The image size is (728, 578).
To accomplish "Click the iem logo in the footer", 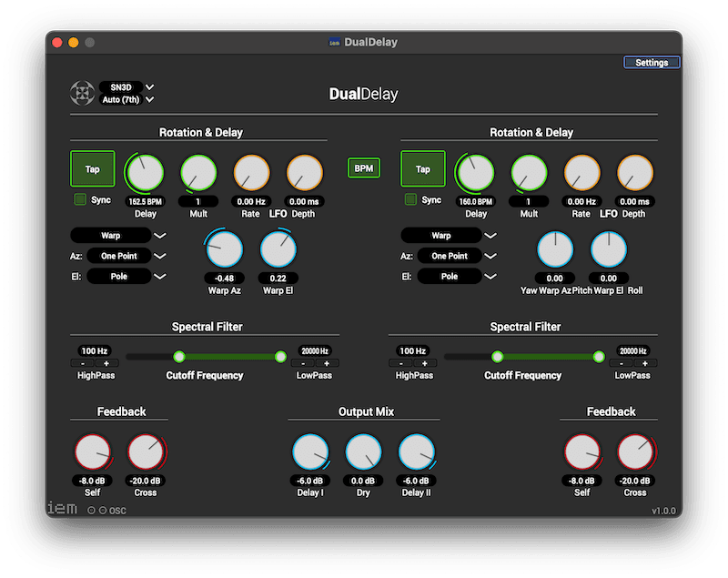I will pyautogui.click(x=62, y=508).
